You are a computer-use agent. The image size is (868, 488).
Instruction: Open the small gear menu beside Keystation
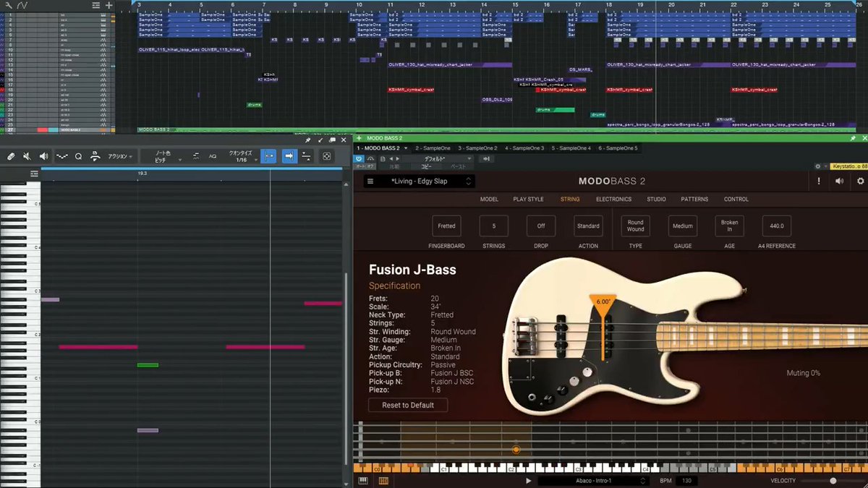pyautogui.click(x=818, y=166)
